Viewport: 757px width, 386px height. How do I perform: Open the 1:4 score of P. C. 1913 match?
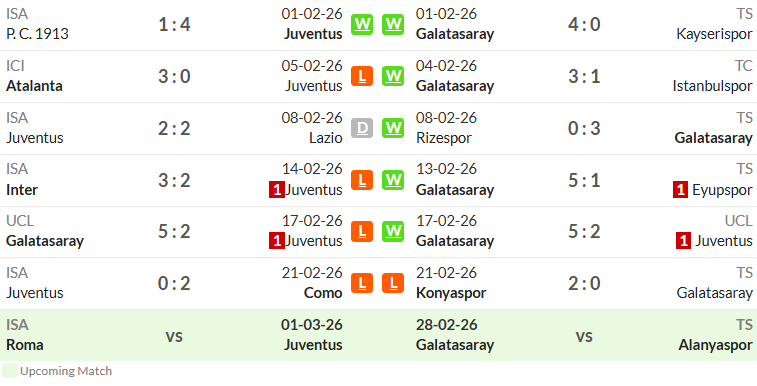coord(174,24)
